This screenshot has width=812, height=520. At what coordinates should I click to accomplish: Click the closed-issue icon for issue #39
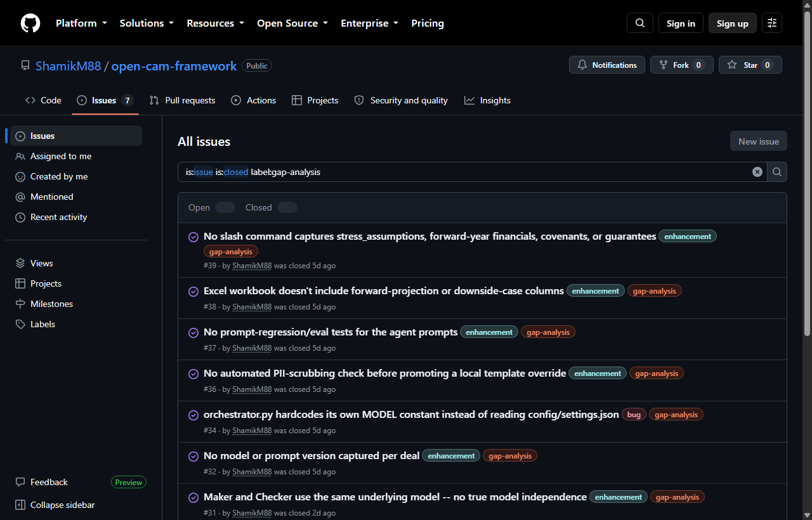pos(193,237)
